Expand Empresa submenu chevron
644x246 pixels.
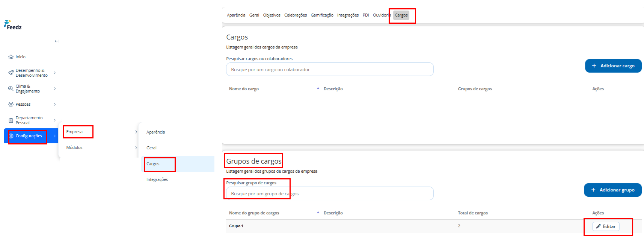coord(136,132)
